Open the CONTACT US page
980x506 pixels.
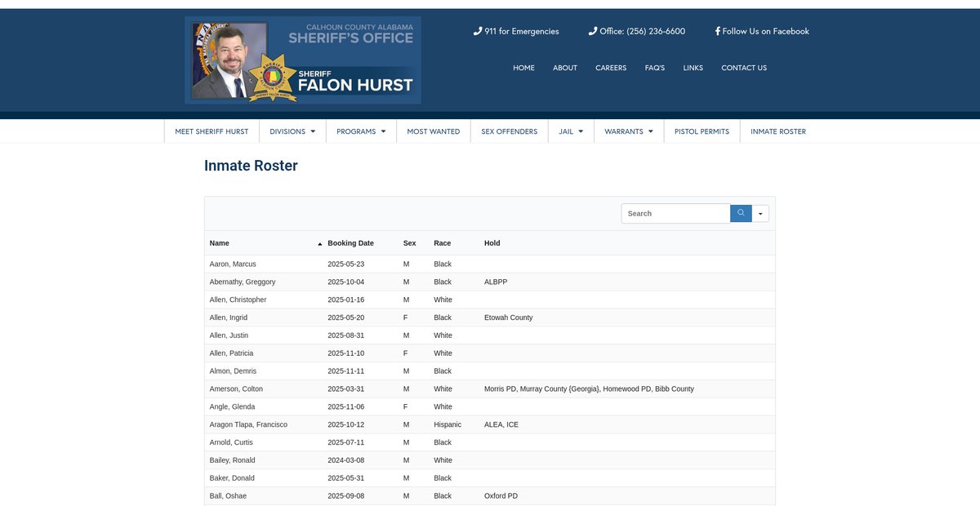pos(744,68)
